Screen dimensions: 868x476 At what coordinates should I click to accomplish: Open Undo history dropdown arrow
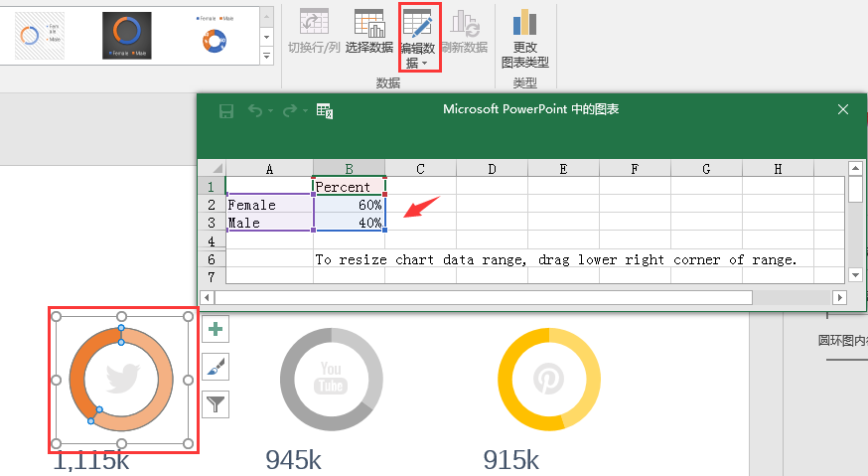pos(271,111)
